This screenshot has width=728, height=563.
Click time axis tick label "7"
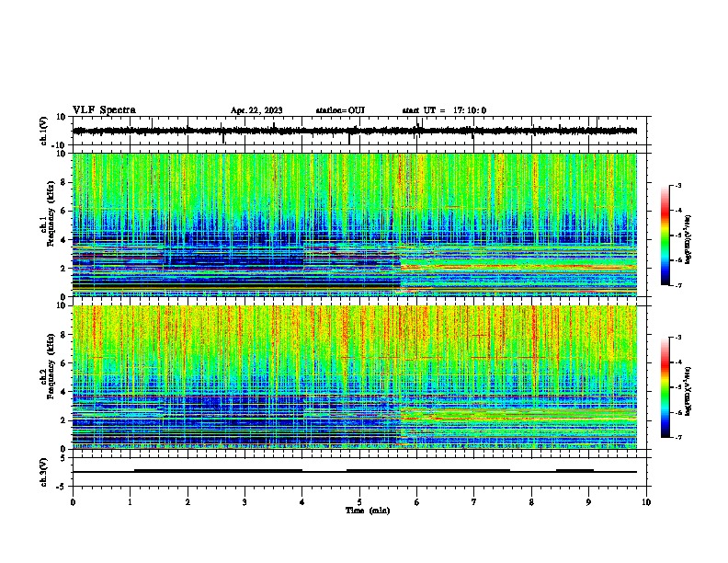click(x=474, y=502)
